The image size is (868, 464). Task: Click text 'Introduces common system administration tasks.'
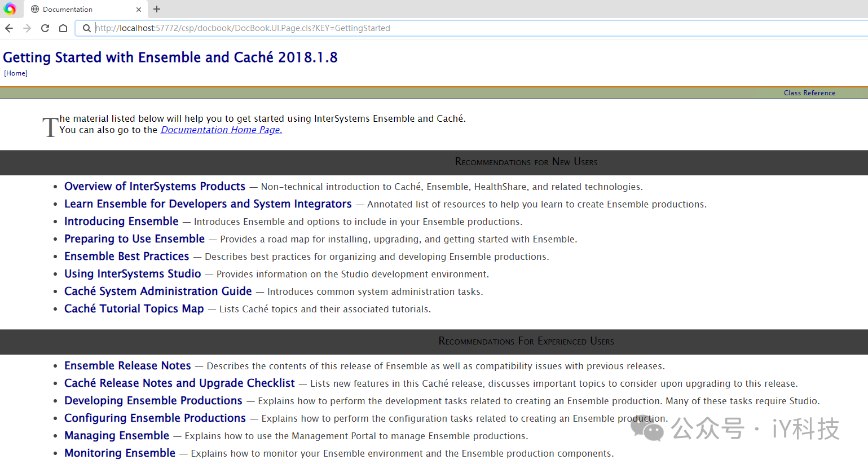[375, 291]
